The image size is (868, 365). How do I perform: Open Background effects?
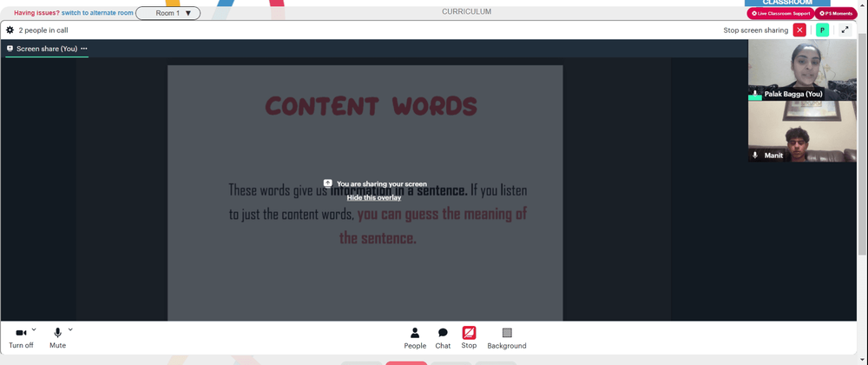click(507, 338)
